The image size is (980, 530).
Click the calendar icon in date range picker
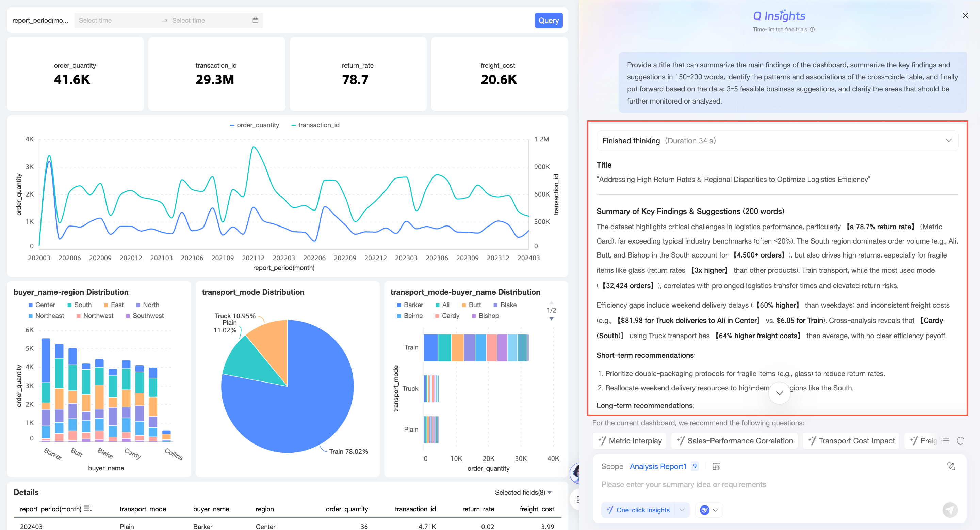click(x=255, y=20)
